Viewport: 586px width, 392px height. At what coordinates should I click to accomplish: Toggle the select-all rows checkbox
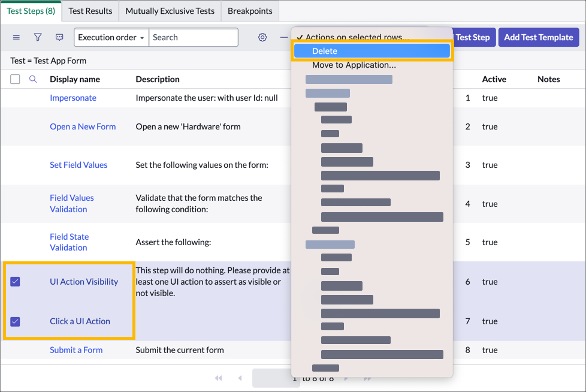tap(16, 79)
